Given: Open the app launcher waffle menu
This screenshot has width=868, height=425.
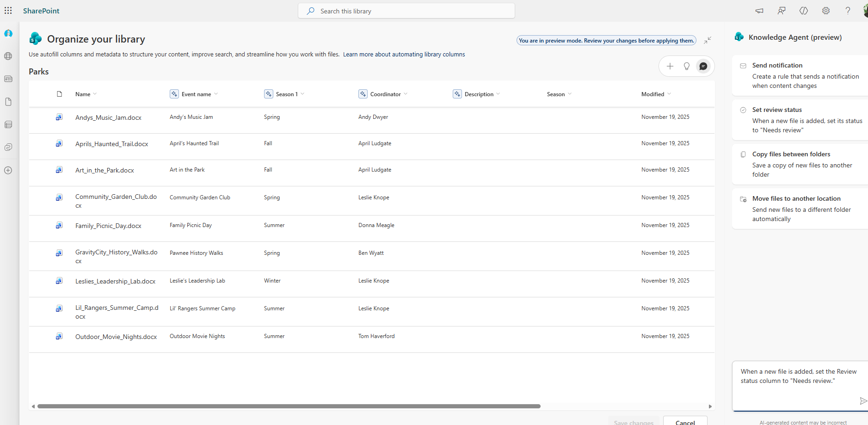Looking at the screenshot, I should (8, 10).
